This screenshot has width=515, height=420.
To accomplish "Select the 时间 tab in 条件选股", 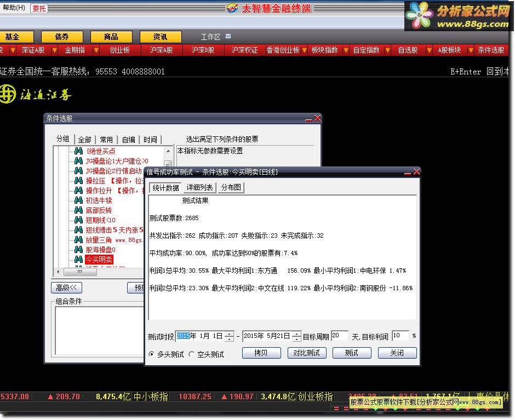I will (x=150, y=140).
